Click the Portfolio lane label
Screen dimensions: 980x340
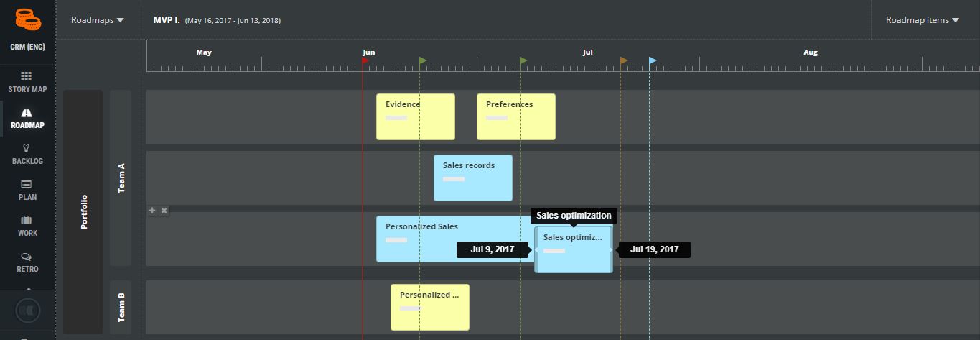coord(83,212)
